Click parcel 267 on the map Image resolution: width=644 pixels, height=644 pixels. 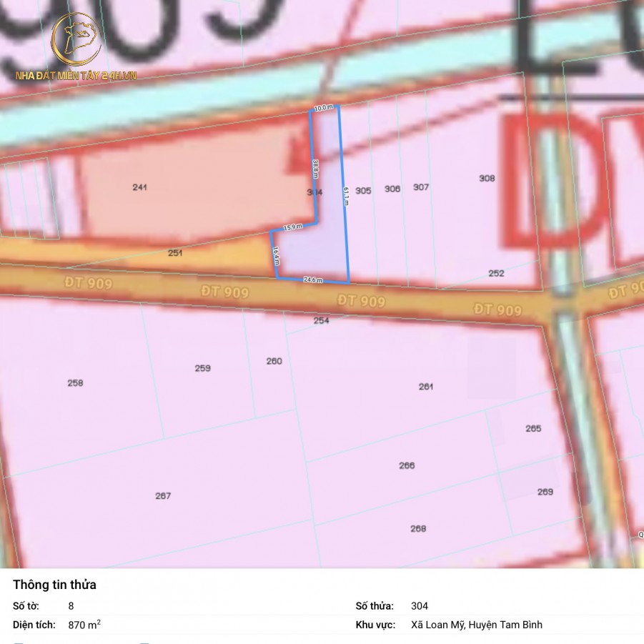click(x=163, y=496)
